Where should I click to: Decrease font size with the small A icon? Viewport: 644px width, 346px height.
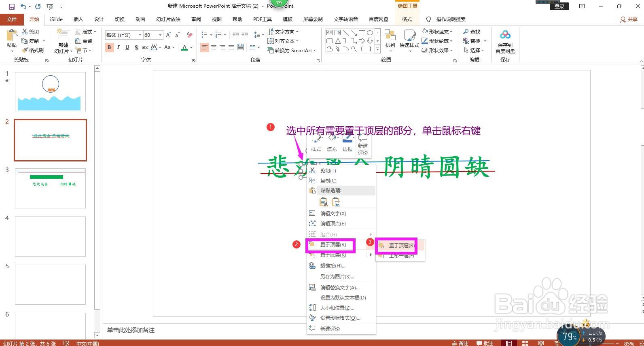177,35
